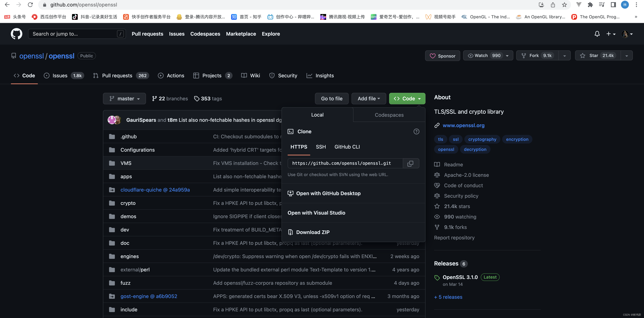This screenshot has height=318, width=644.
Task: Select GitHub CLI clone option
Action: [x=347, y=147]
